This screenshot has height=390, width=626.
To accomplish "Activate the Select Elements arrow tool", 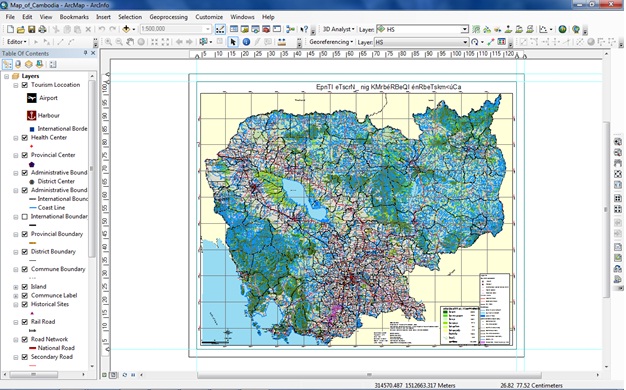I will pyautogui.click(x=233, y=42).
